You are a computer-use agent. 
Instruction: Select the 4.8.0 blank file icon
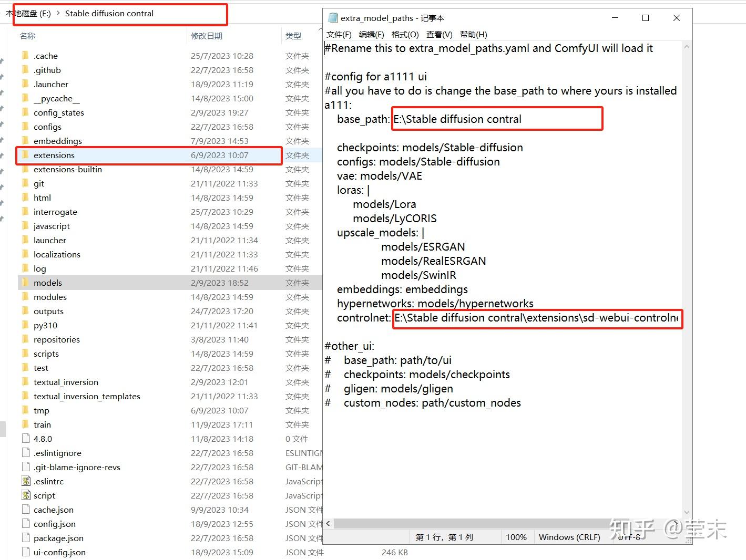26,439
